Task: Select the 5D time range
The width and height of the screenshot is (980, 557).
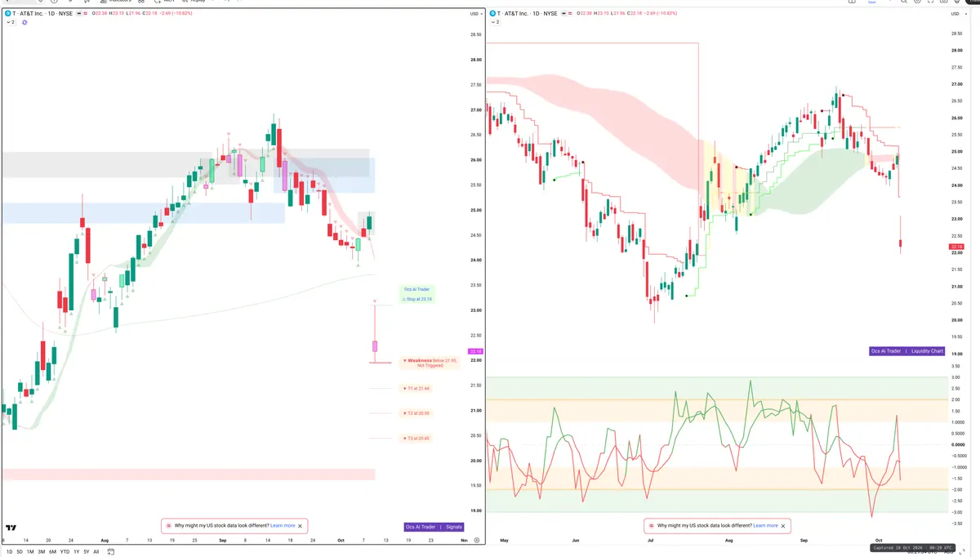Action: [20, 551]
